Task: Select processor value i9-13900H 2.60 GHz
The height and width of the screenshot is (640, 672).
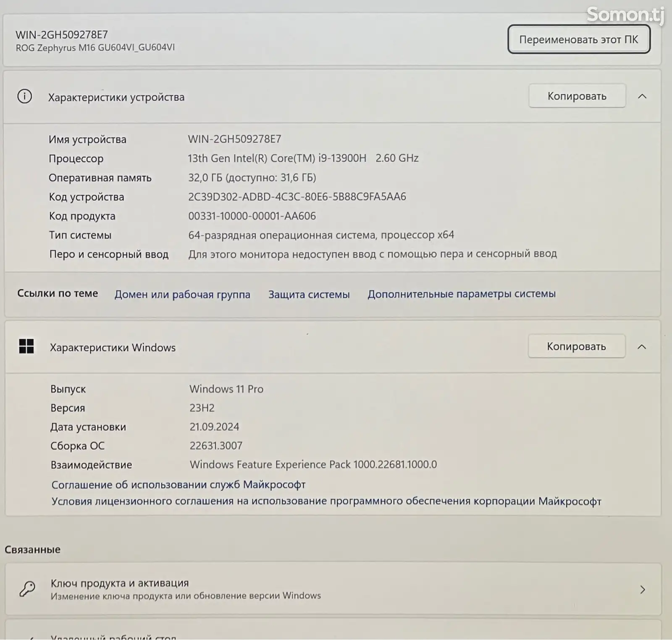Action: (303, 158)
